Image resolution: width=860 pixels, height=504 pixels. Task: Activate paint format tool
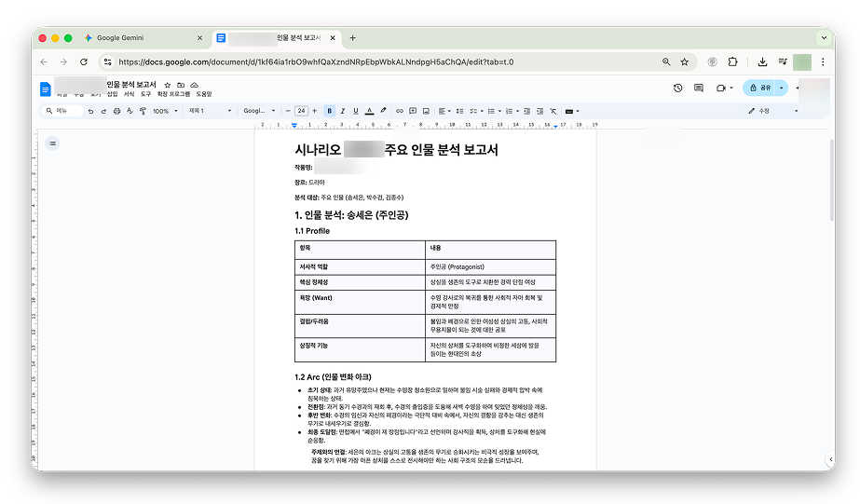(143, 111)
